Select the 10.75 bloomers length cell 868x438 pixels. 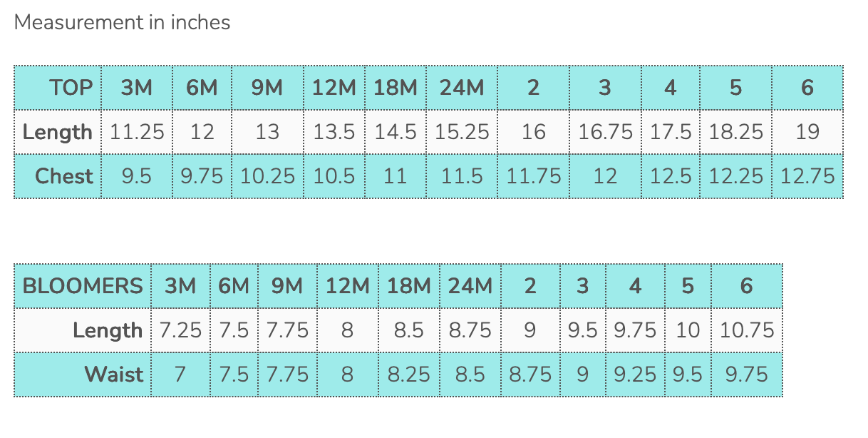pos(746,330)
